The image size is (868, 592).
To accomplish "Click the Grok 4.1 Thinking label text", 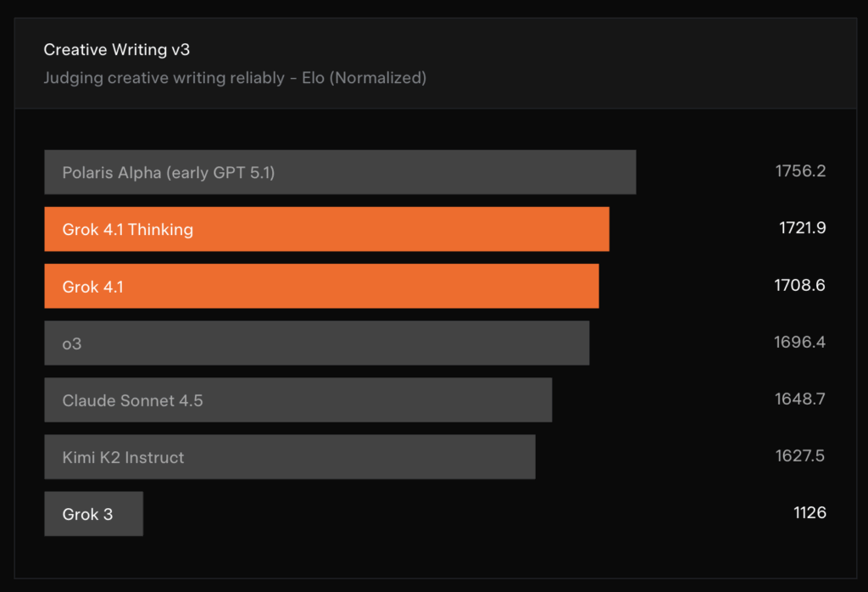I will click(128, 230).
